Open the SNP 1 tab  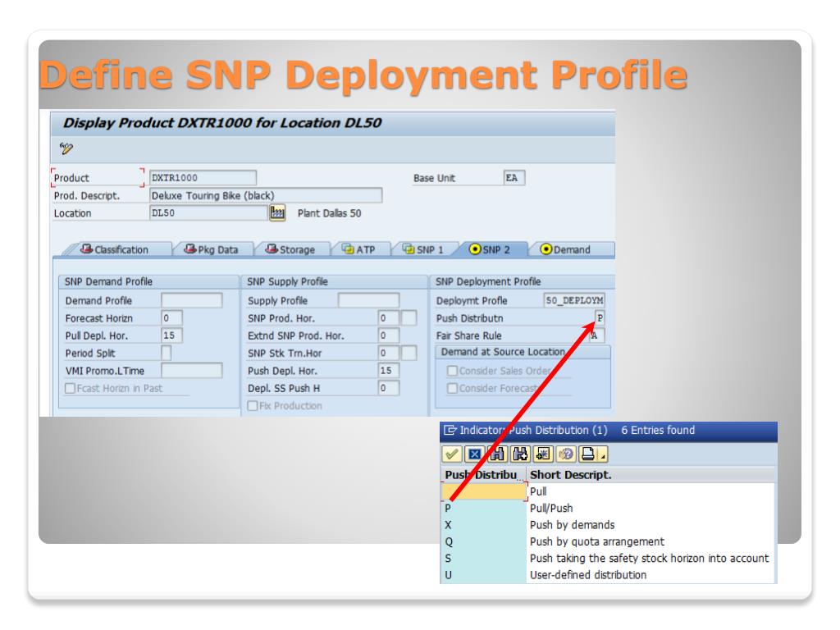click(423, 249)
